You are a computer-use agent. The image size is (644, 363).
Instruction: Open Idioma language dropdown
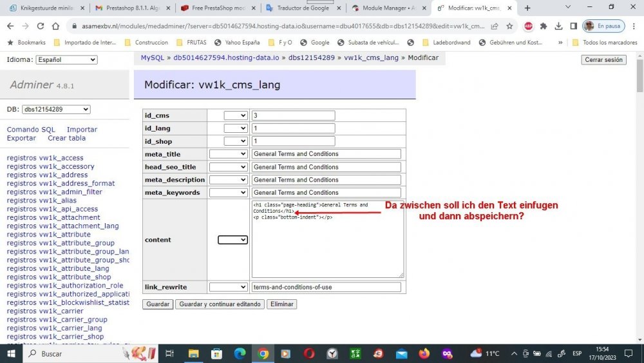(66, 59)
